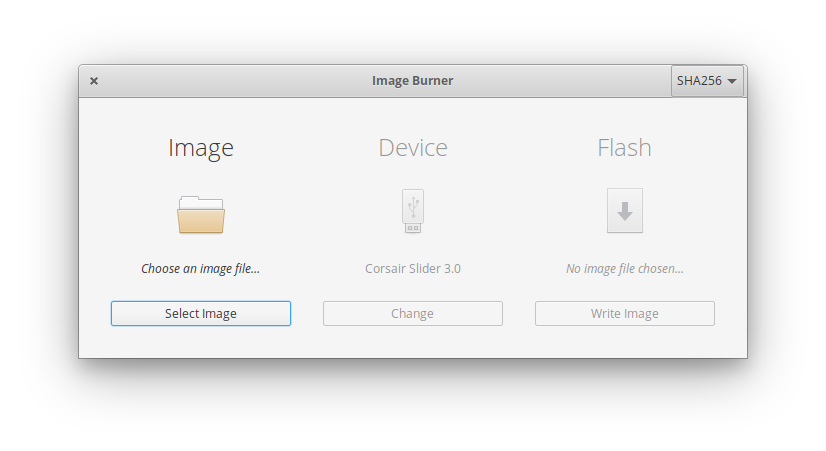Click the "Image Burner" window title

[412, 81]
